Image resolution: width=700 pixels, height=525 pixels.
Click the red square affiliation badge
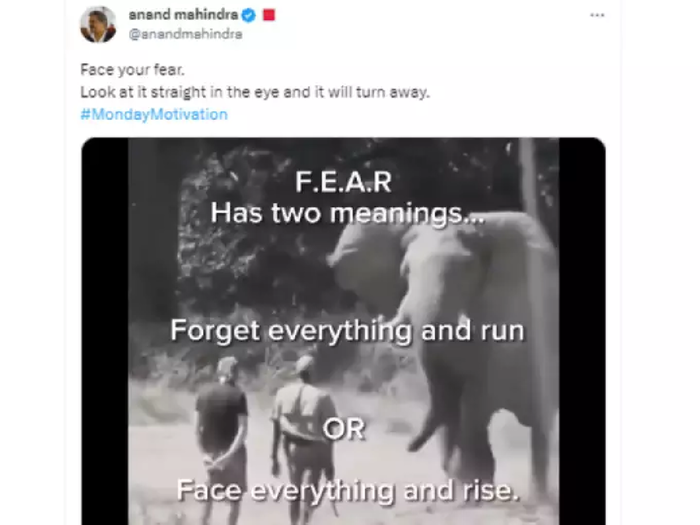[x=268, y=15]
